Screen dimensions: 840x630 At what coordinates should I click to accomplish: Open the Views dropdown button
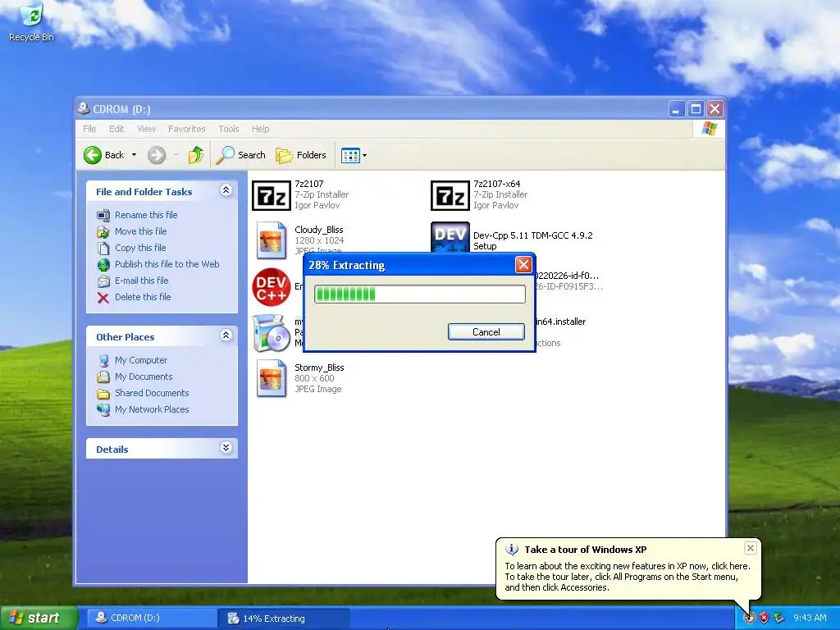[354, 156]
